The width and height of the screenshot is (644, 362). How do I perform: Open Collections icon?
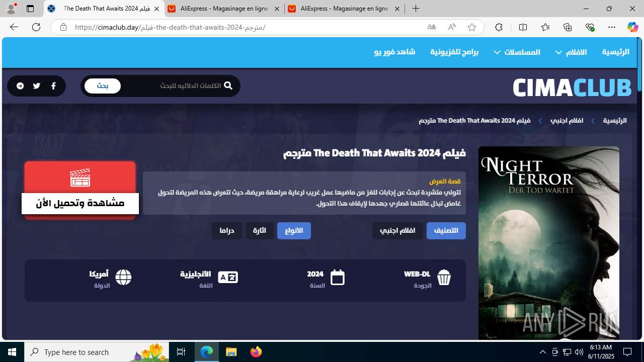coord(568,27)
